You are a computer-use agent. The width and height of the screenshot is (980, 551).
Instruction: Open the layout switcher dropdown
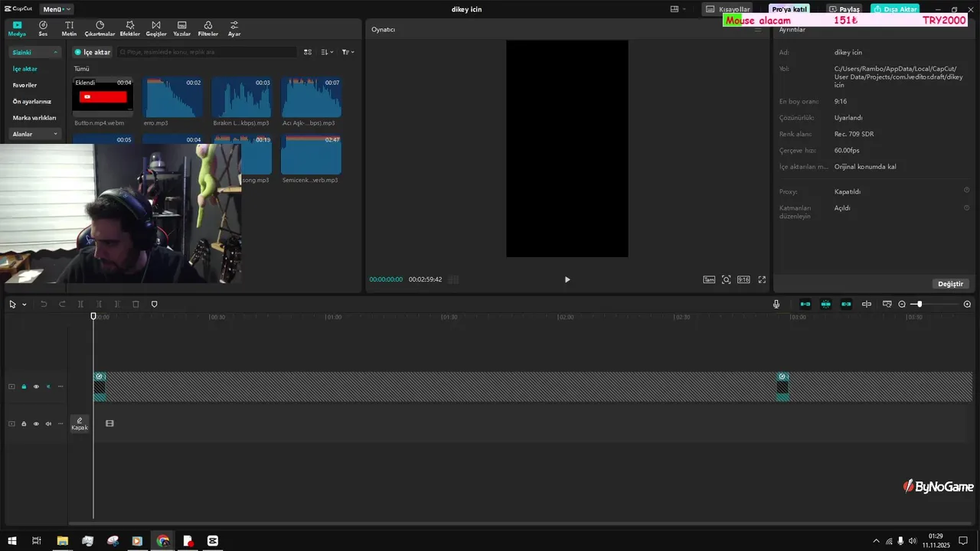pos(678,9)
